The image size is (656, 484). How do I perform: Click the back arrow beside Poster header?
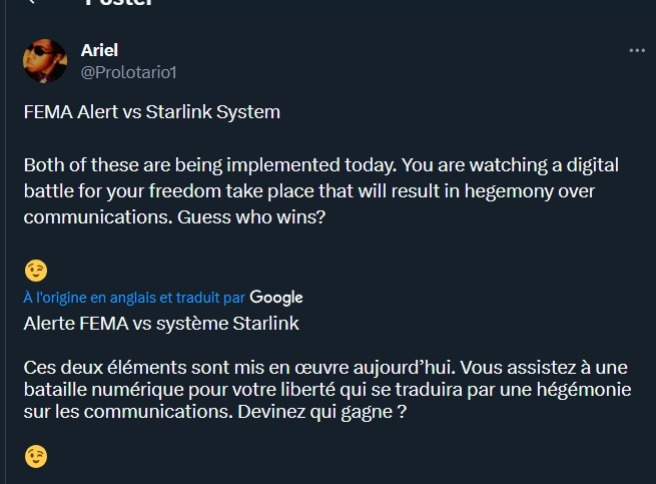(x=31, y=1)
